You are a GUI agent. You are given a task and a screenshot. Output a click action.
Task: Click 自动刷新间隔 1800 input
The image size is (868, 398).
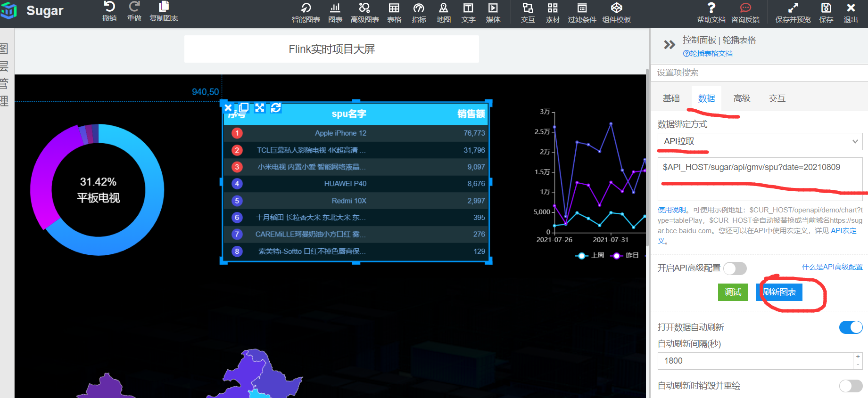coord(755,361)
